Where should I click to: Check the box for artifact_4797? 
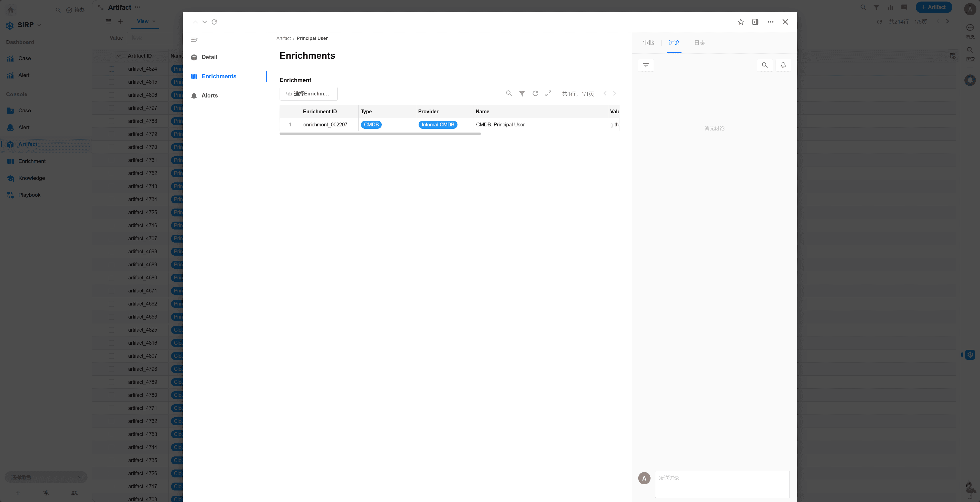coord(111,108)
